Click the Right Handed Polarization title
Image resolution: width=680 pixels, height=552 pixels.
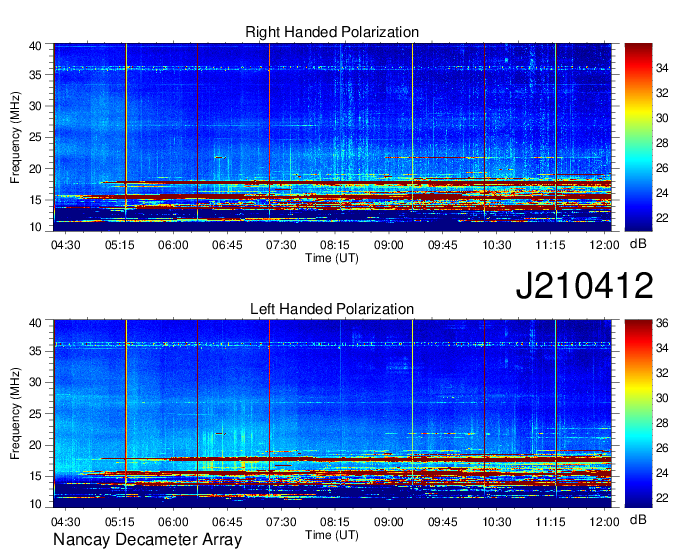point(332,32)
